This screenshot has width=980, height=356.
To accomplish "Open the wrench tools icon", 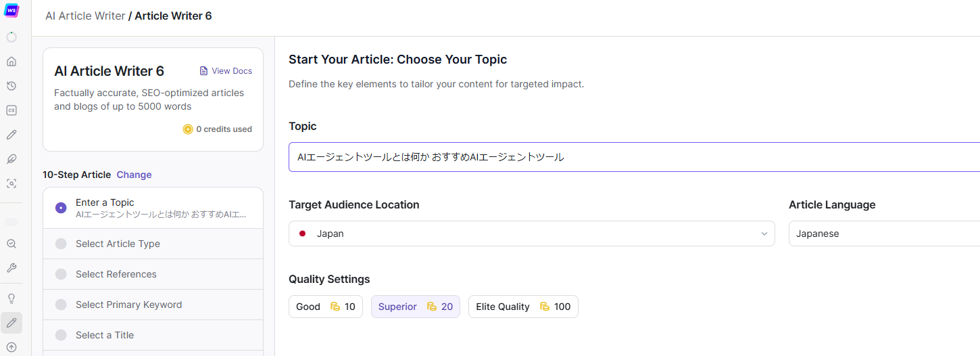I will tap(11, 268).
